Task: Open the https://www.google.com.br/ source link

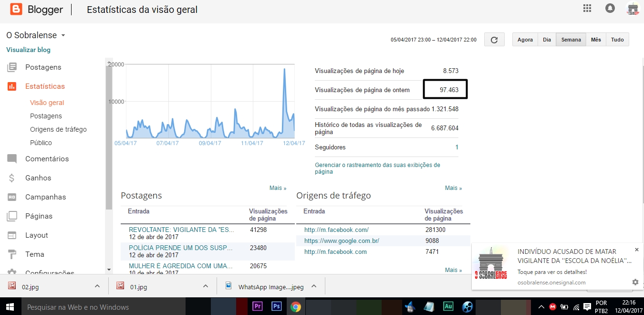Action: (342, 241)
